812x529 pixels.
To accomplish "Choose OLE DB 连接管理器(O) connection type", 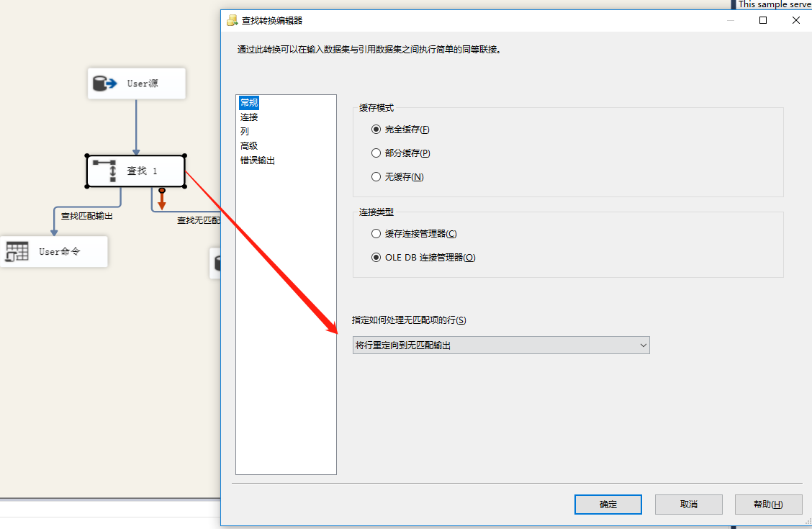I will [x=423, y=258].
